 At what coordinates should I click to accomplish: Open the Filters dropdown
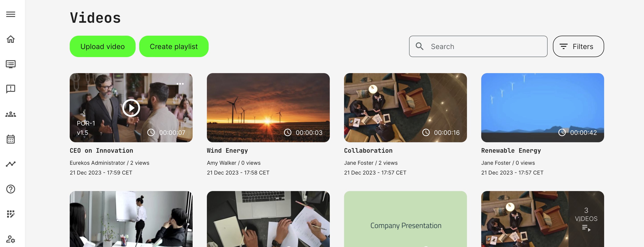pos(578,47)
